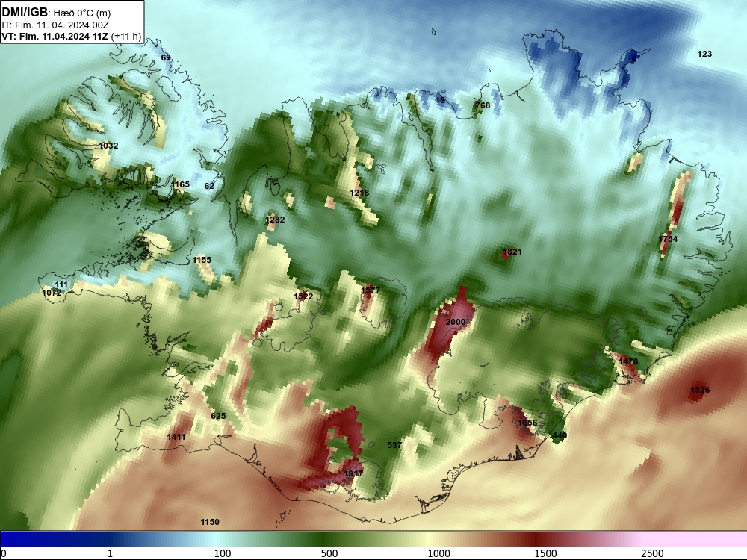The width and height of the screenshot is (747, 560).
Task: Click the map value 1754
Action: point(668,239)
